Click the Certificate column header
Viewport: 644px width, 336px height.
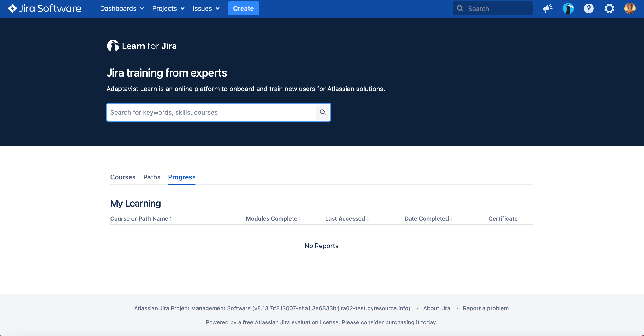pyautogui.click(x=503, y=219)
